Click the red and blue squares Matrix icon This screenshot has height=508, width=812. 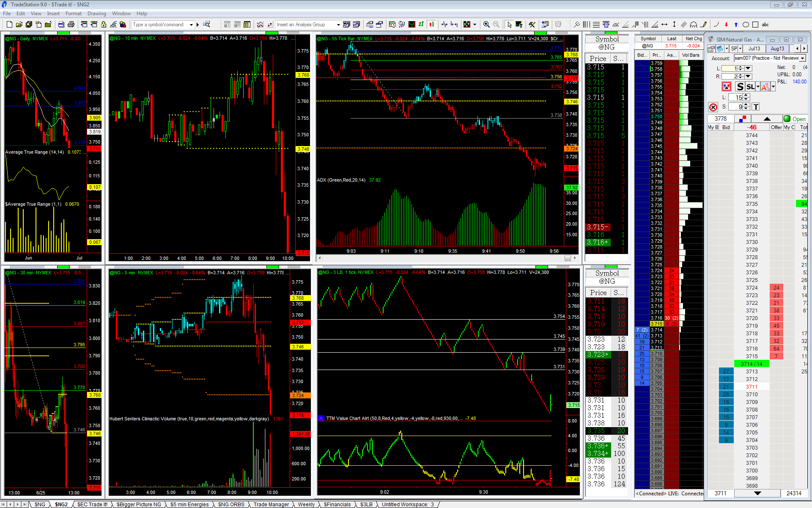743,119
